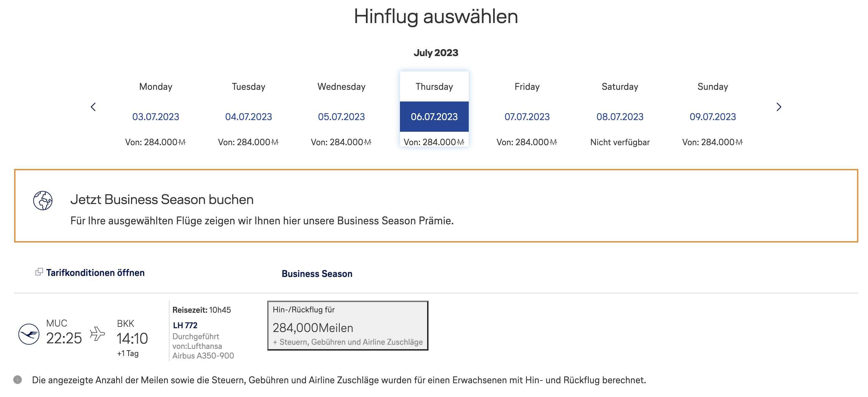
Task: Advance to the next week using right chevron
Action: [x=779, y=107]
